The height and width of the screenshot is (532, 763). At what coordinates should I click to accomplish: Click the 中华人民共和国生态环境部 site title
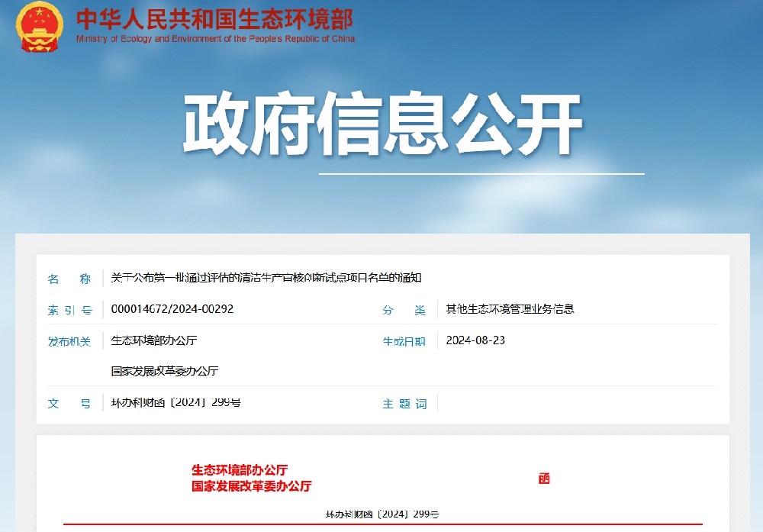click(x=214, y=18)
